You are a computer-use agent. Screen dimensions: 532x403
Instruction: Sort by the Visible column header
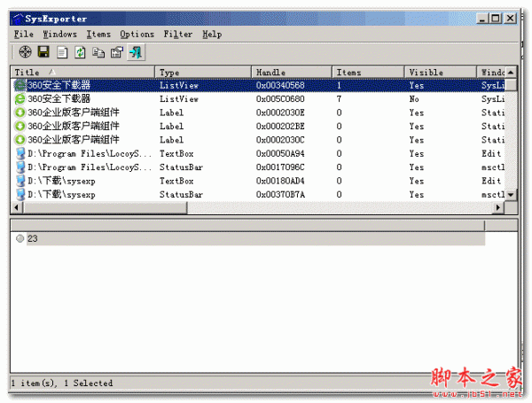pyautogui.click(x=441, y=73)
